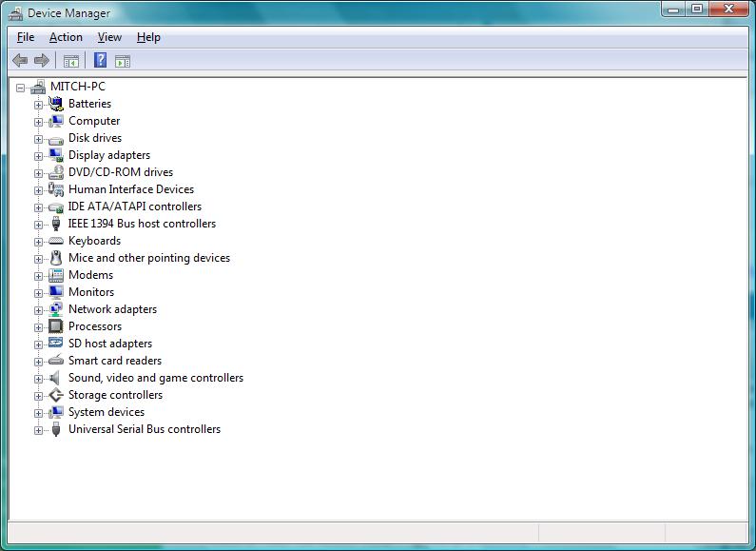
Task: Select the DVD/CD-ROM drives icon
Action: click(x=56, y=172)
